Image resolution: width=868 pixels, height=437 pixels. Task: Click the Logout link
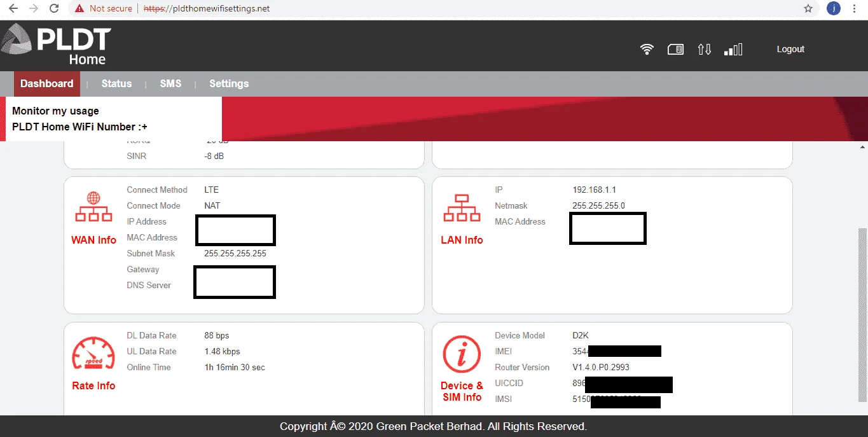click(x=790, y=49)
